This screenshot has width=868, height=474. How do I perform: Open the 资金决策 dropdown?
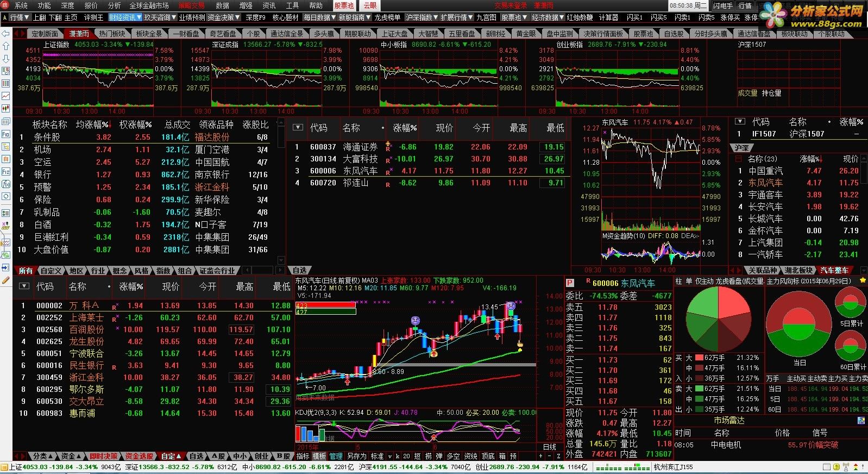point(223,17)
